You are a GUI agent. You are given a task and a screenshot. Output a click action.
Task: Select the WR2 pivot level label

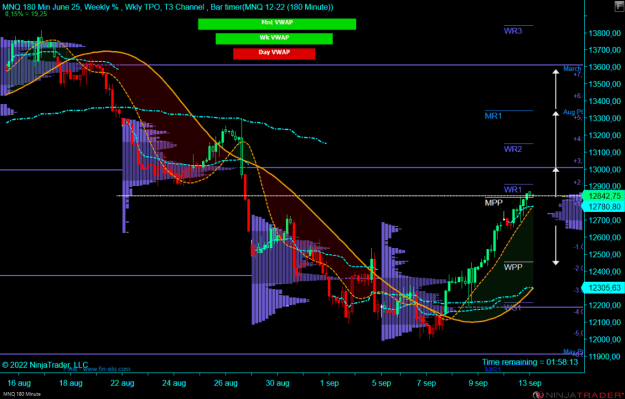point(513,149)
